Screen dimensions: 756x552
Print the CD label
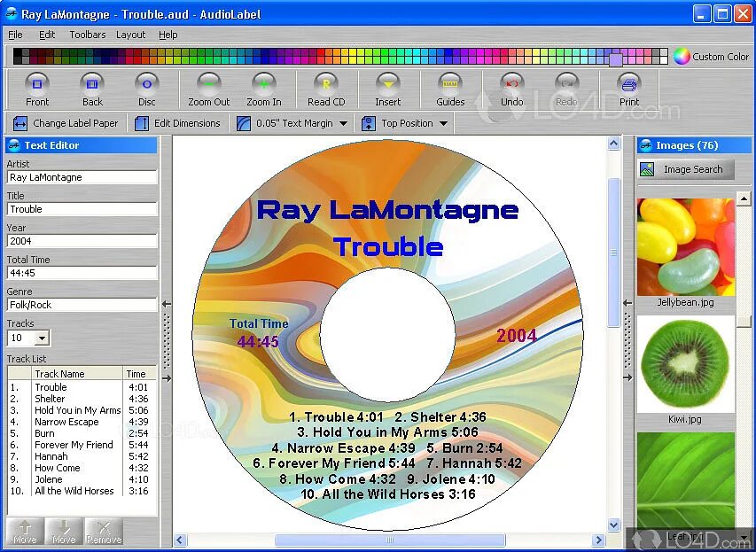(x=628, y=89)
